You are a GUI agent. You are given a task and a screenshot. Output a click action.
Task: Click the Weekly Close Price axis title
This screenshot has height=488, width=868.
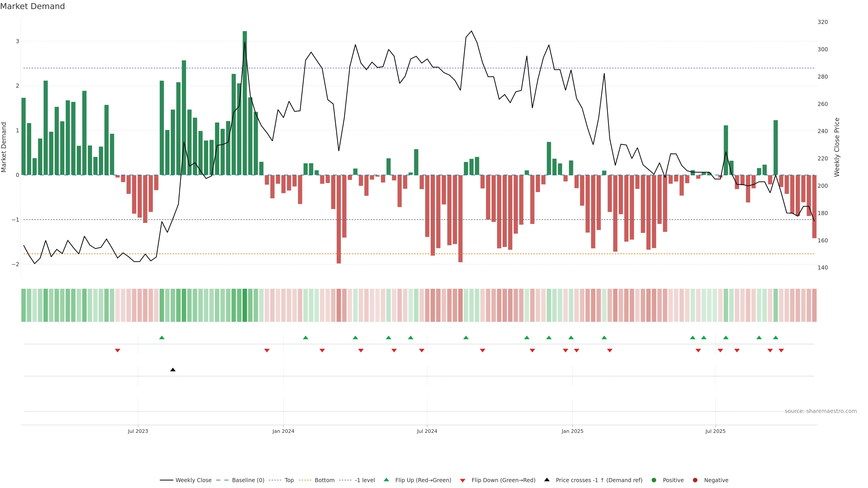[x=837, y=147]
